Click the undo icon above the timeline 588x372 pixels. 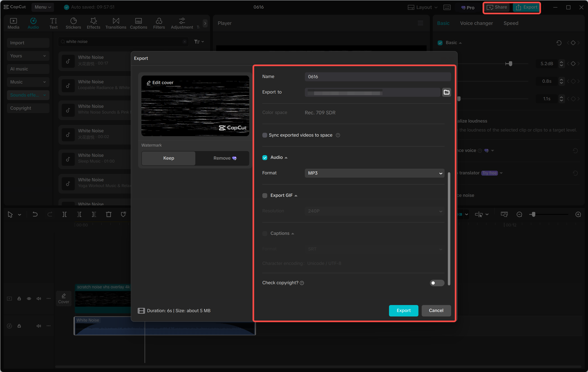35,214
